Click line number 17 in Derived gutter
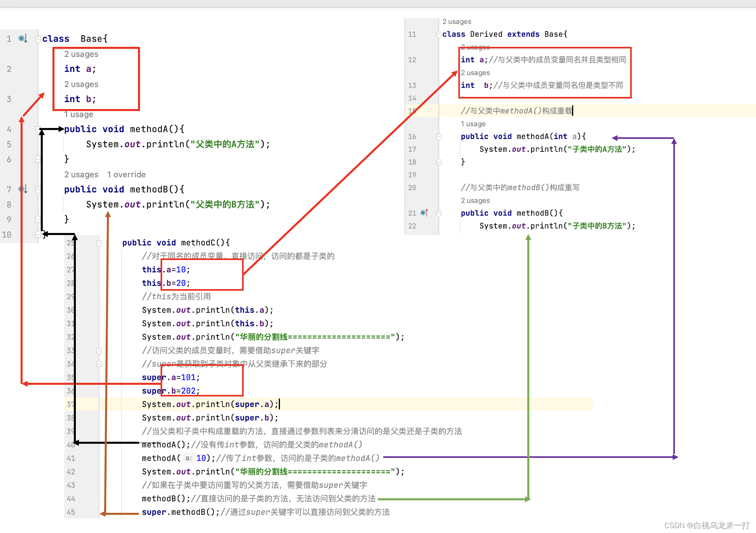This screenshot has width=756, height=533. point(412,149)
